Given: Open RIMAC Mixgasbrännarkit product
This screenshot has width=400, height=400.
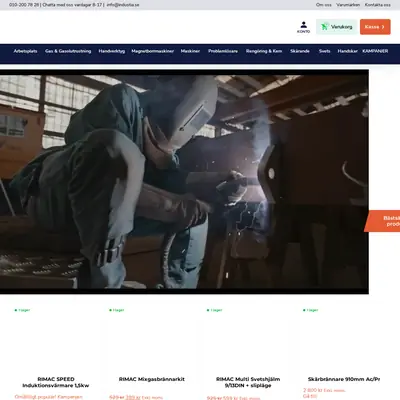Looking at the screenshot, I should pyautogui.click(x=152, y=379).
